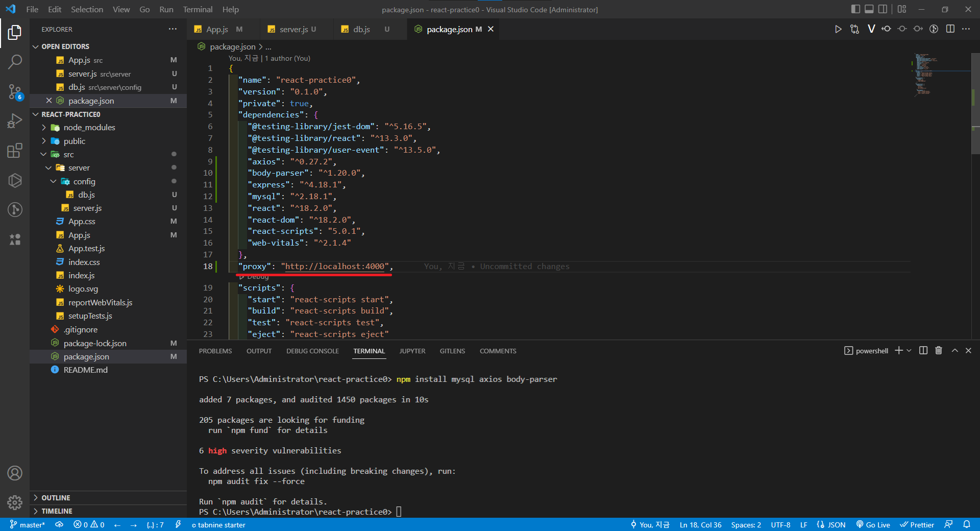Click the Run file play button in editor toolbar

(838, 29)
